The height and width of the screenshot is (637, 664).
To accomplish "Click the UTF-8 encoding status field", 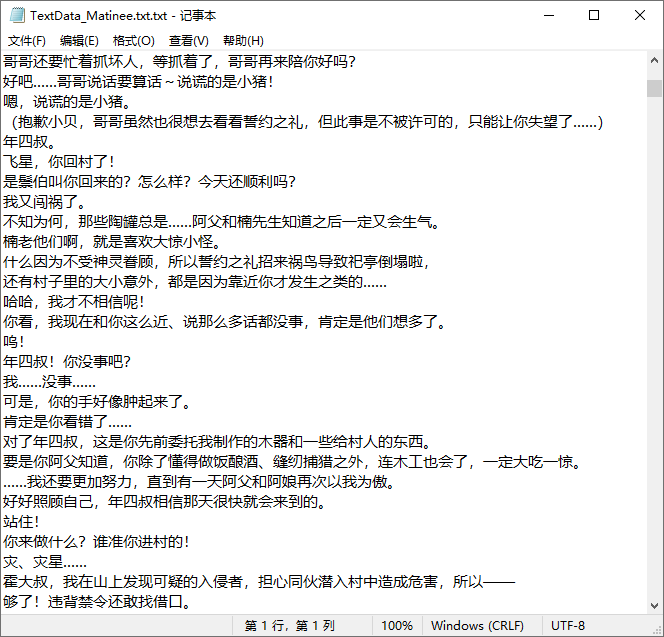I will [x=567, y=625].
